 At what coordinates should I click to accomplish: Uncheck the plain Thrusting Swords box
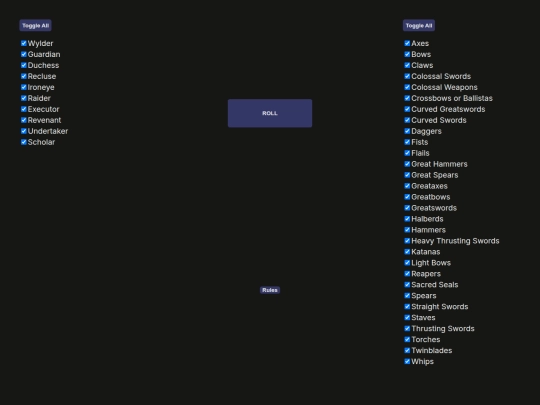(407, 329)
